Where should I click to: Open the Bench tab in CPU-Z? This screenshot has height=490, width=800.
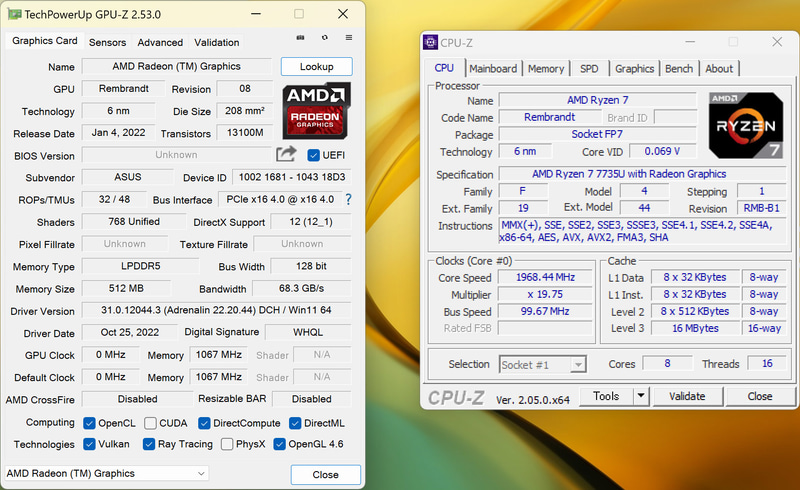[679, 69]
